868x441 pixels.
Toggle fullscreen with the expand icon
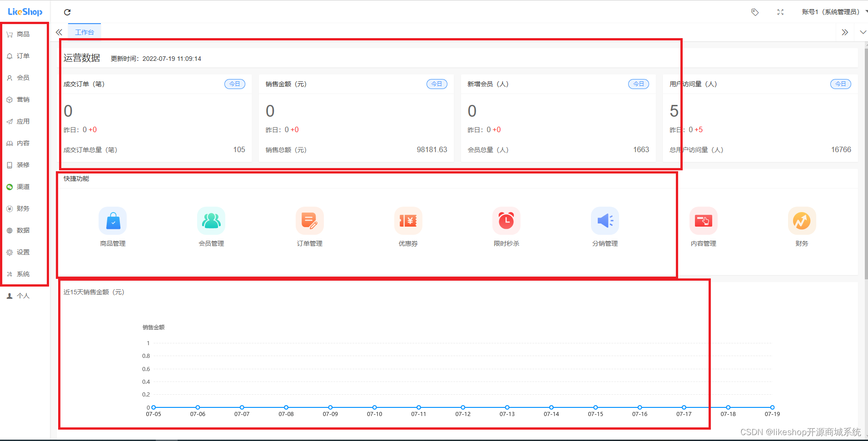tap(780, 12)
